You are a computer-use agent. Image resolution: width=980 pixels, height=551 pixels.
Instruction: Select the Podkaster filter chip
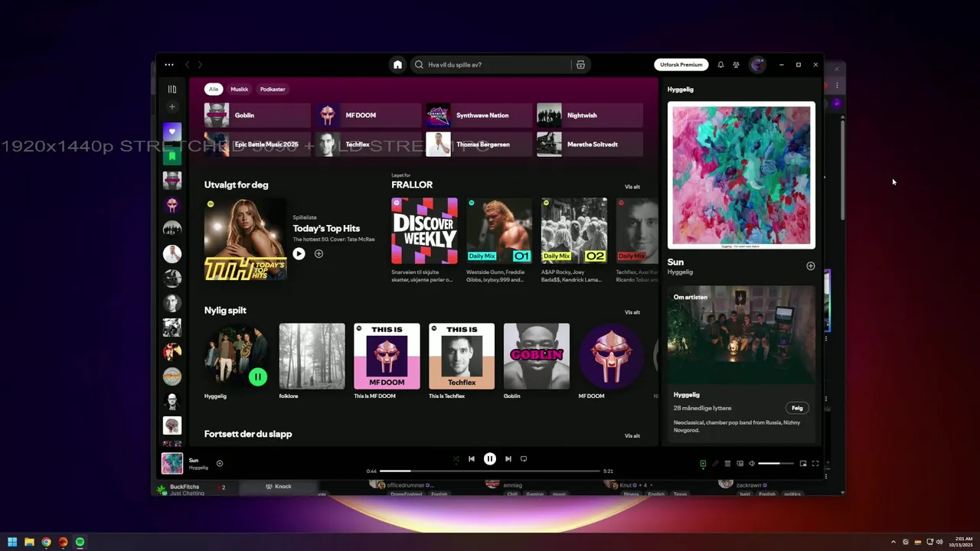point(273,90)
